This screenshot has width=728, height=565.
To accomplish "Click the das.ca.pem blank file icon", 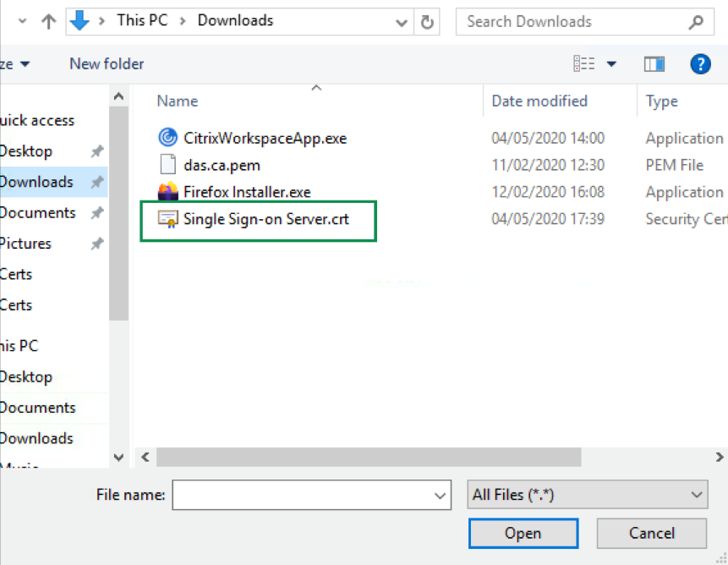I will click(x=167, y=164).
